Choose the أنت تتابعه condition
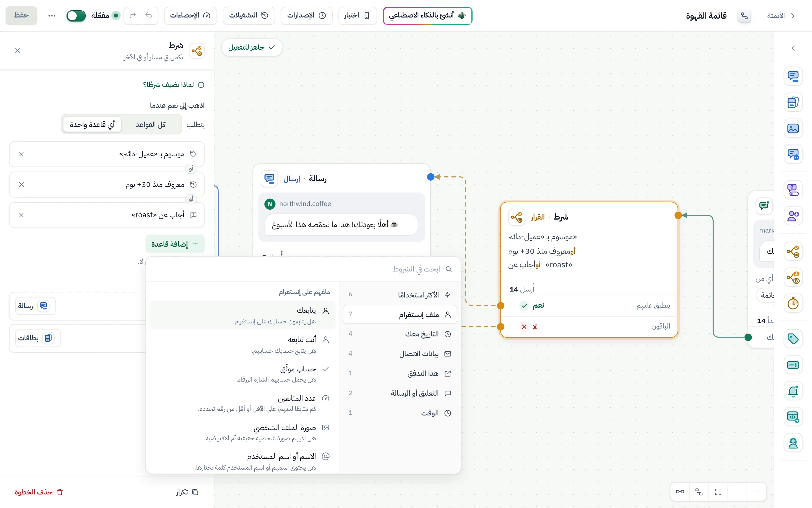This screenshot has height=508, width=812. click(x=242, y=344)
